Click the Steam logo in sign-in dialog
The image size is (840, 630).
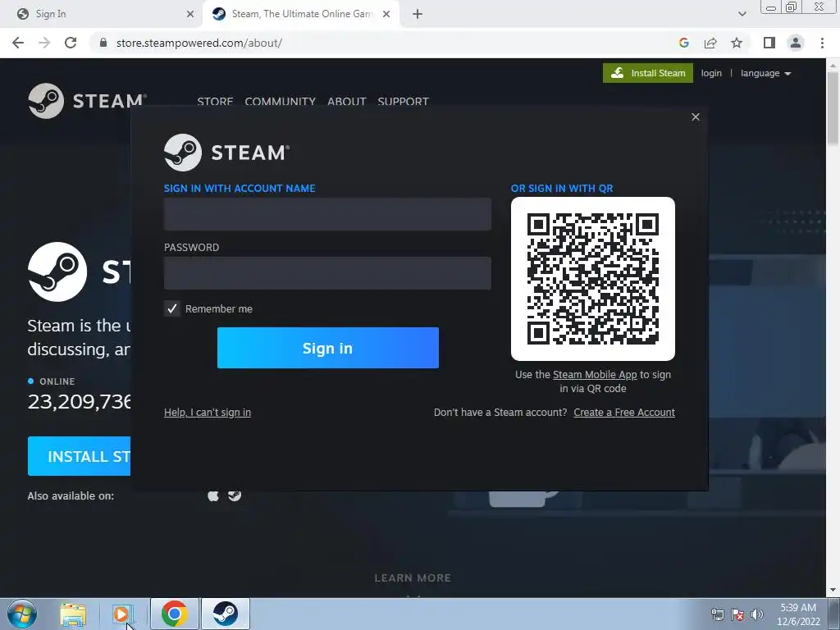226,153
